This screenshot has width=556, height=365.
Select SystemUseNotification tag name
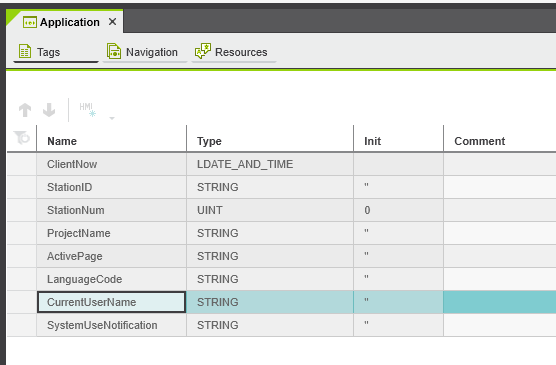point(102,325)
